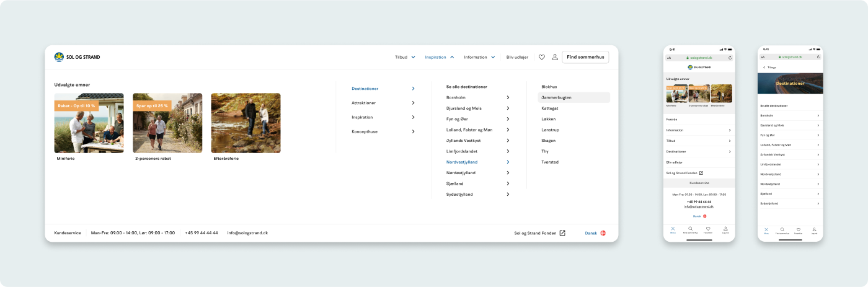Open Se alle destinationer link in desktop menu
The width and height of the screenshot is (868, 287).
pos(466,87)
